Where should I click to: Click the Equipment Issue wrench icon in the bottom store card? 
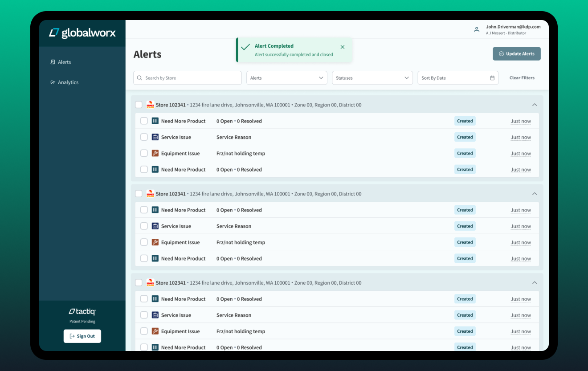click(155, 331)
